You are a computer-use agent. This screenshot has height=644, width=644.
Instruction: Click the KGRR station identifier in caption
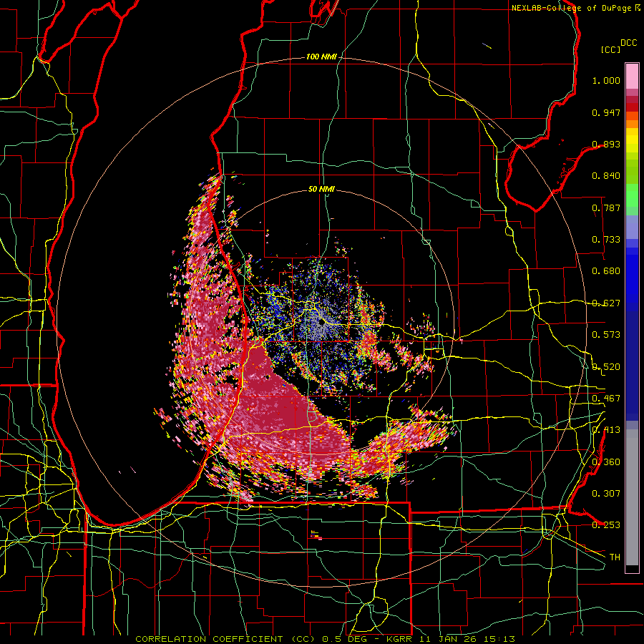point(399,639)
